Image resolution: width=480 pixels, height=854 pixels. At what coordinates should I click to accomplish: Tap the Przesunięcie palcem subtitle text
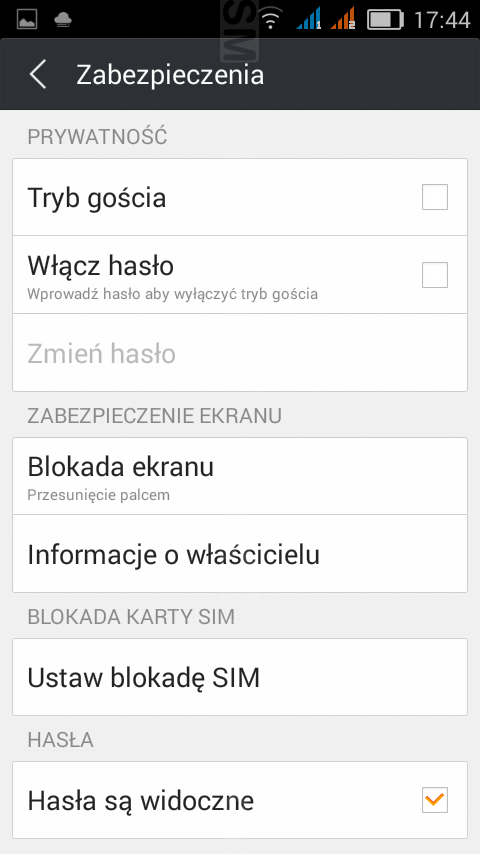[99, 495]
